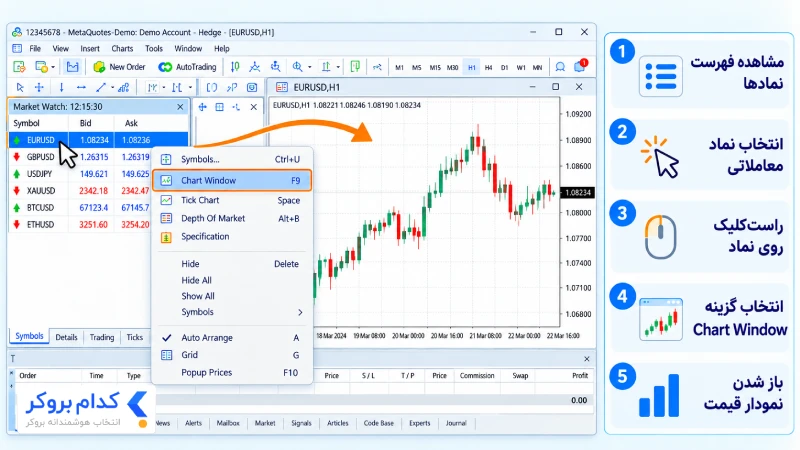Expand dropdown beside the channels tool
This screenshot has width=800, height=450.
(x=190, y=88)
